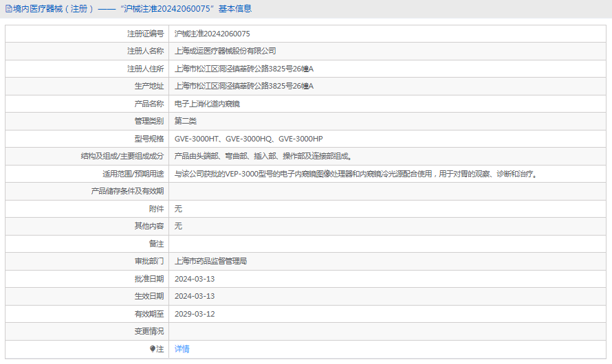Select model value GVE-3000HT、GVE-3000HQ、GVE-3000HP
This screenshot has height=364, width=612.
point(249,139)
